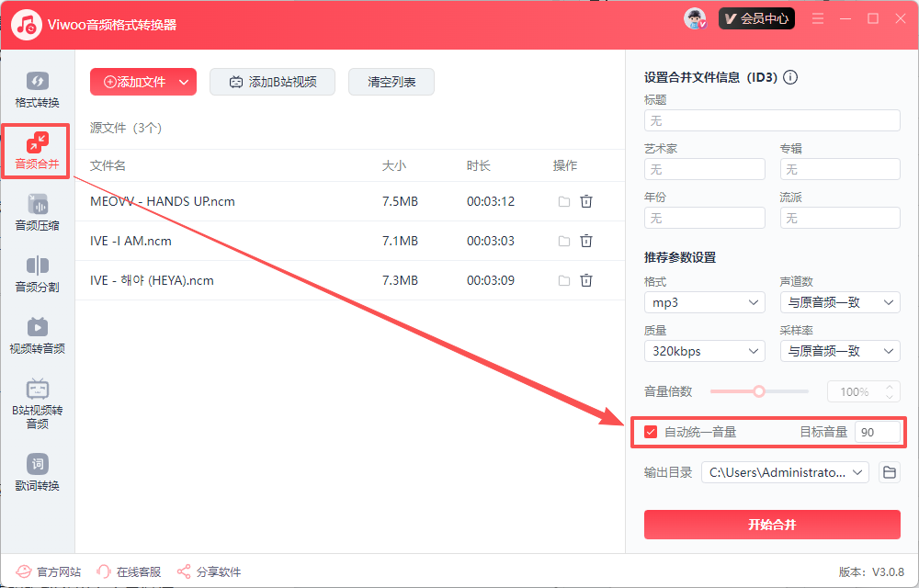The image size is (919, 588).
Task: Expand the 格式 mp3 dropdown
Action: coord(704,302)
